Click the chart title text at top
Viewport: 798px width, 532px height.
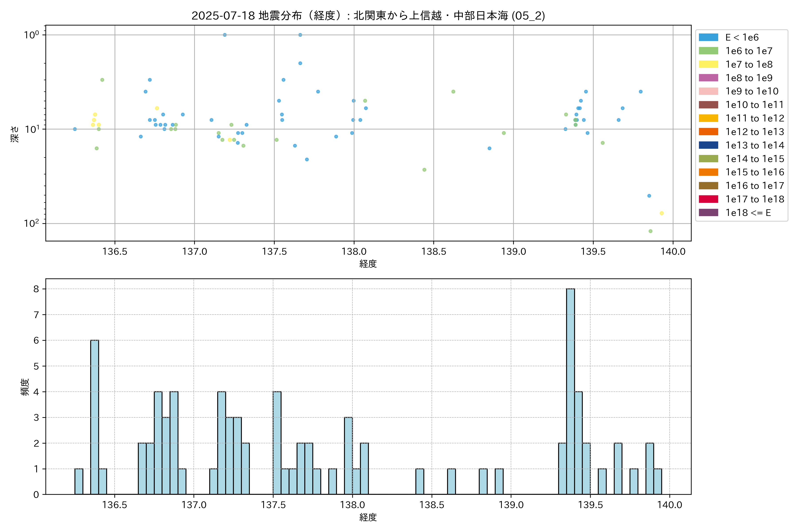(x=368, y=16)
